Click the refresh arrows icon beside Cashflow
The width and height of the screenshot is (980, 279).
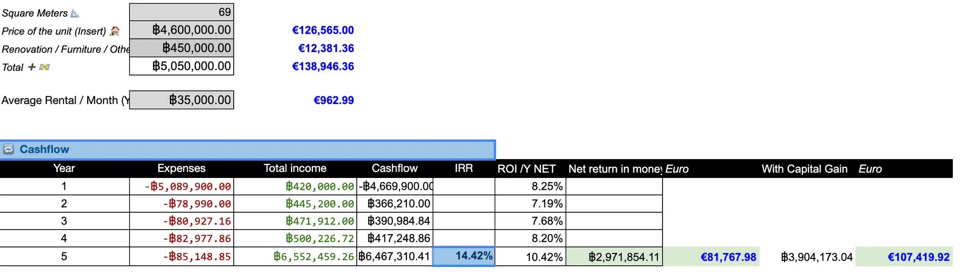click(x=9, y=149)
